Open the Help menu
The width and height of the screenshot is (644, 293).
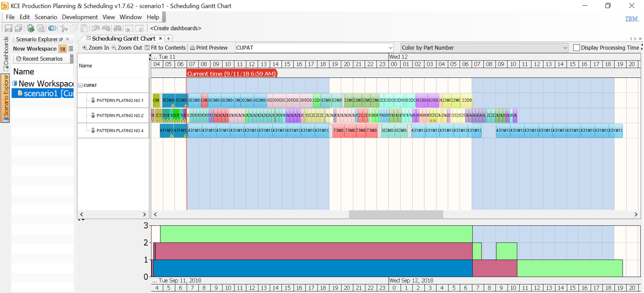pyautogui.click(x=153, y=17)
